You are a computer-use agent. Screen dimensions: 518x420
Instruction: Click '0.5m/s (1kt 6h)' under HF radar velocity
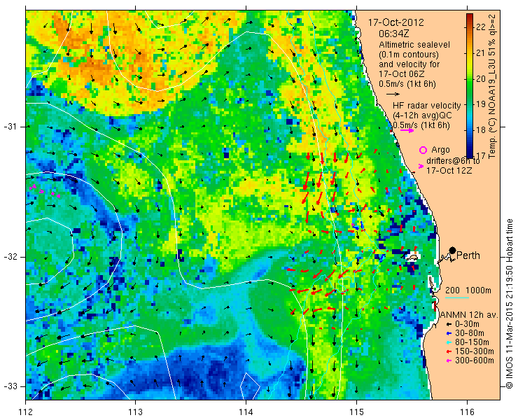coord(421,125)
